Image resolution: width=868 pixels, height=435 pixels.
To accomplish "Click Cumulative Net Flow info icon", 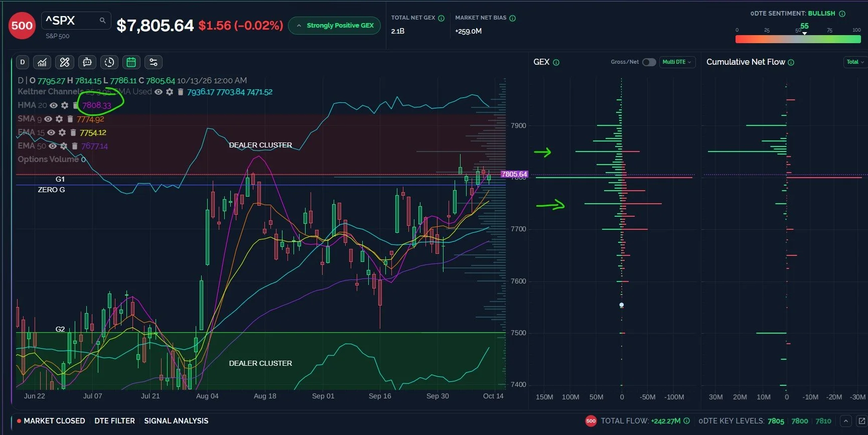I will pos(791,62).
